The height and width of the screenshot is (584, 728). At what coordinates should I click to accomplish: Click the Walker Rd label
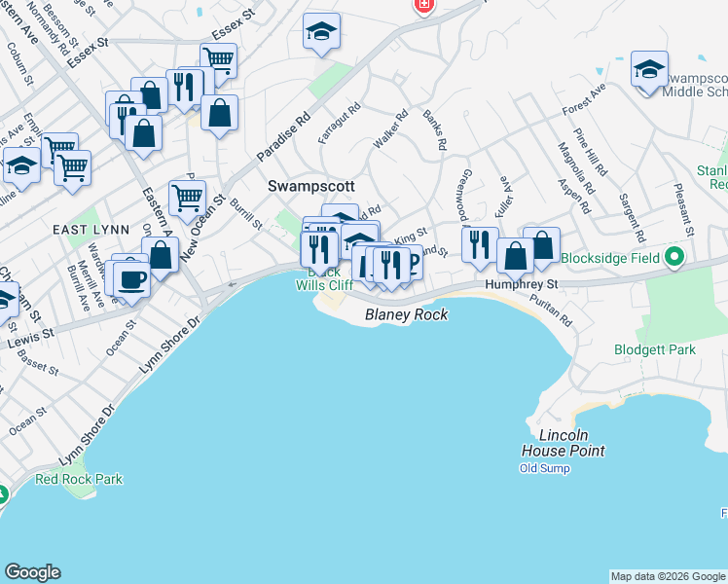tap(390, 128)
